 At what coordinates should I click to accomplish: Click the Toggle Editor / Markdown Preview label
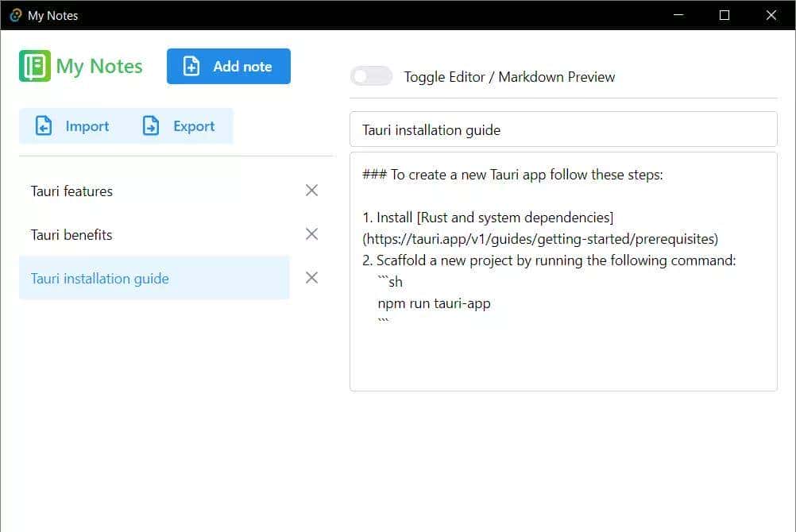(509, 77)
